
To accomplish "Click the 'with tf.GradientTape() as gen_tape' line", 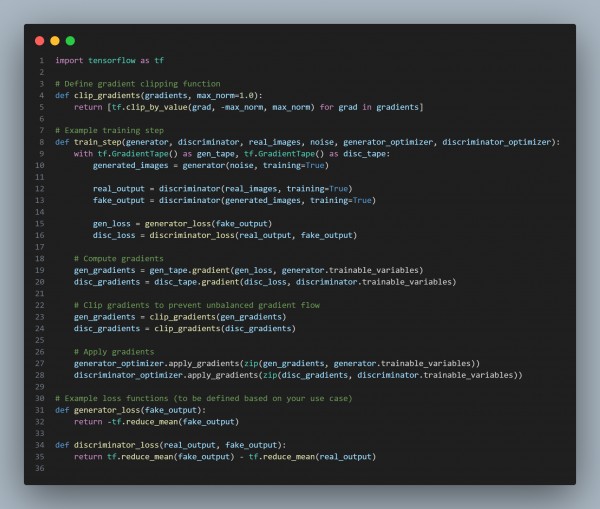I will [x=232, y=154].
